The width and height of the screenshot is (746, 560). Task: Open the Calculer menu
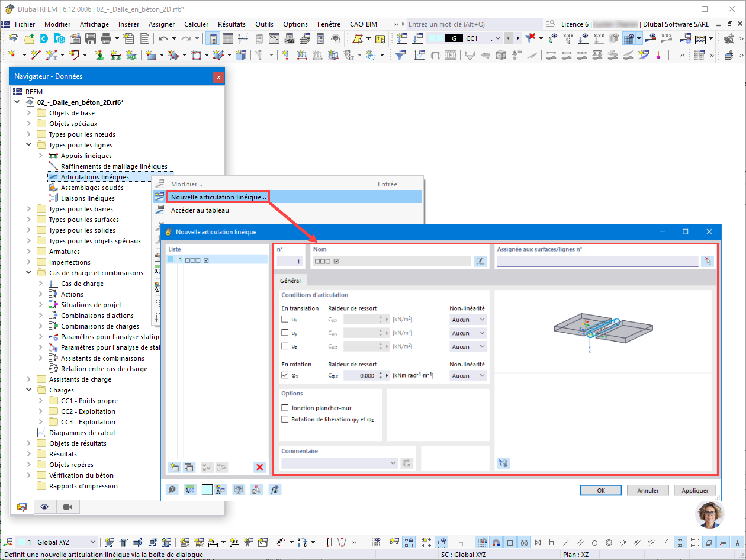click(x=197, y=24)
